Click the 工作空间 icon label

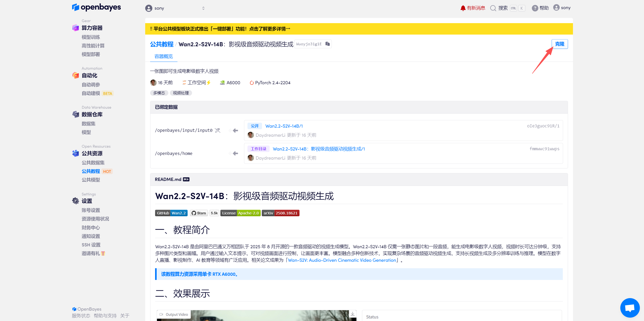pyautogui.click(x=196, y=83)
